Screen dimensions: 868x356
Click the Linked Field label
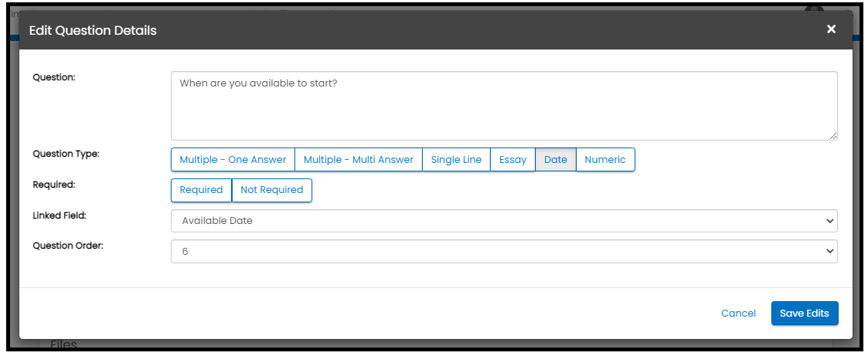pyautogui.click(x=60, y=215)
